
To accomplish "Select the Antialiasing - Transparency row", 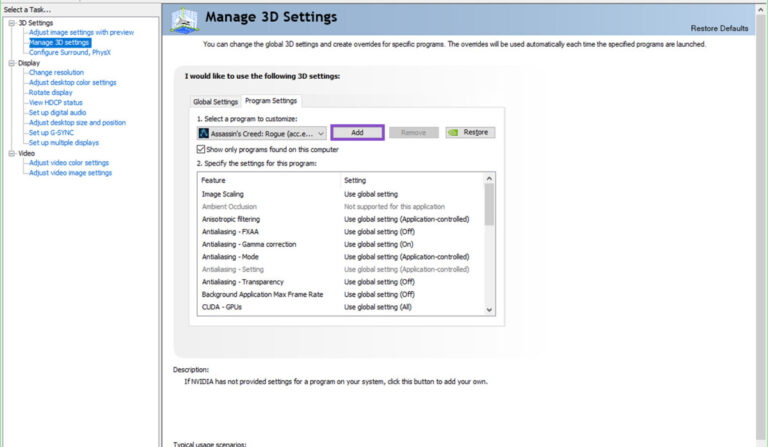I will [341, 282].
